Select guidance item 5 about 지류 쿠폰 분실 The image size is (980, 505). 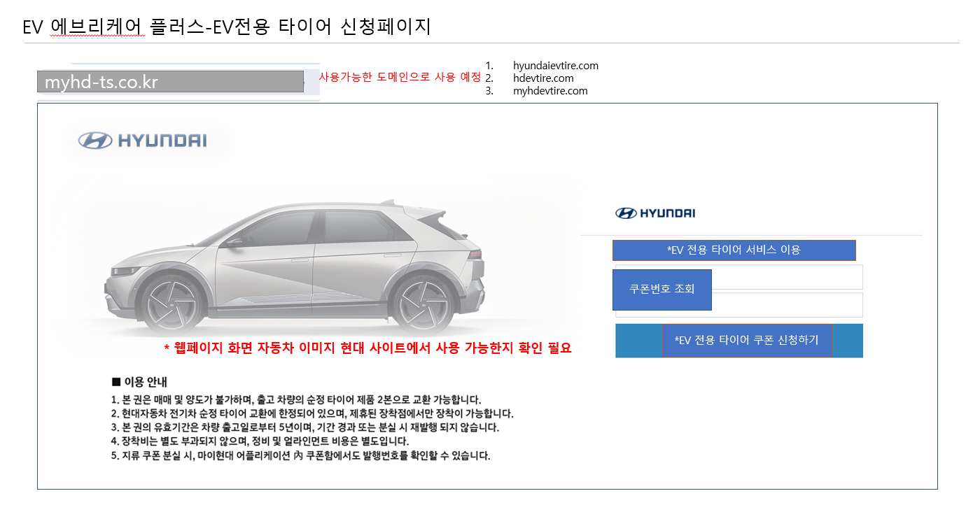[300, 455]
